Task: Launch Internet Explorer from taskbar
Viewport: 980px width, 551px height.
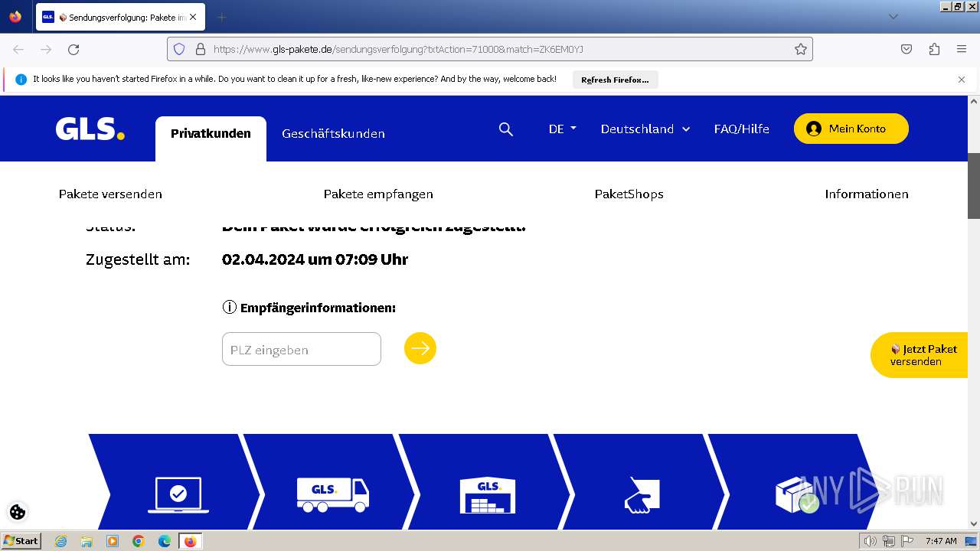Action: coord(60,541)
